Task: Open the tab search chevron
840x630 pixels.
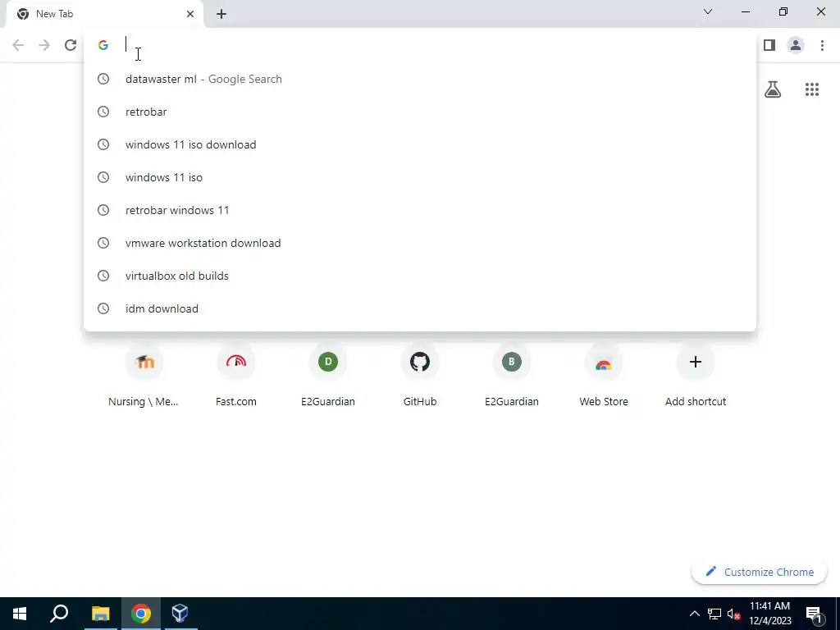Action: point(708,11)
